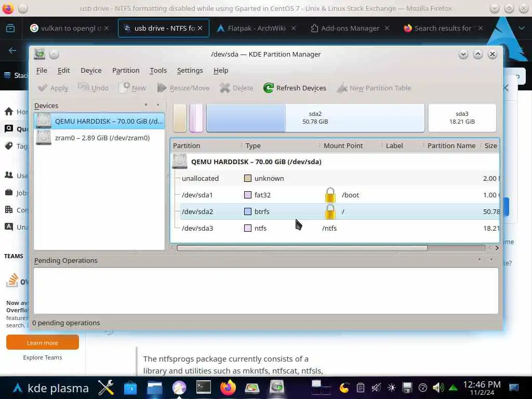Sort by the Label column header
This screenshot has height=399, width=532.
pyautogui.click(x=403, y=145)
